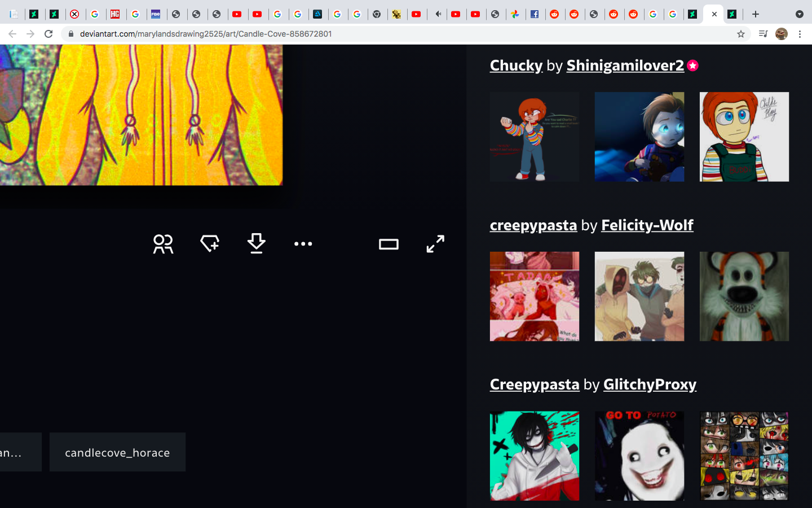
Task: Bookmark this page with the star icon
Action: tap(741, 34)
